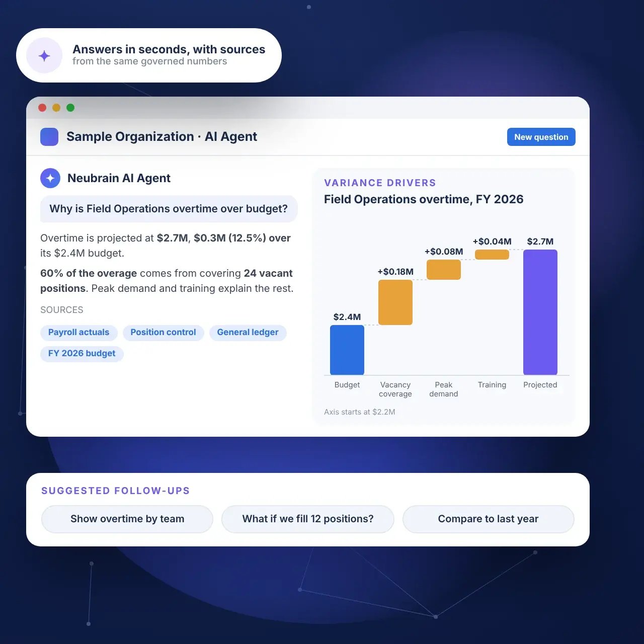This screenshot has width=644, height=644.
Task: Click the +$0.18M value label
Action: [x=395, y=272]
